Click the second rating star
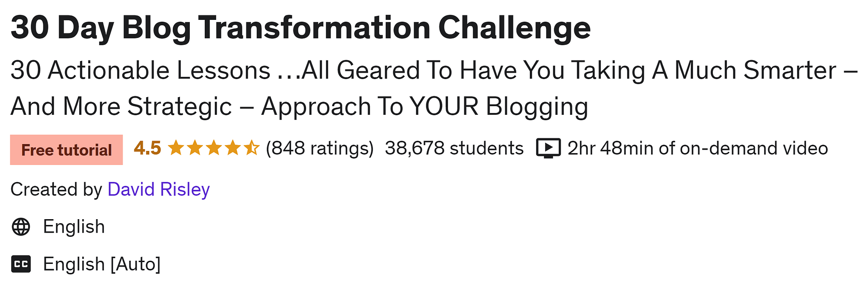 click(x=194, y=148)
